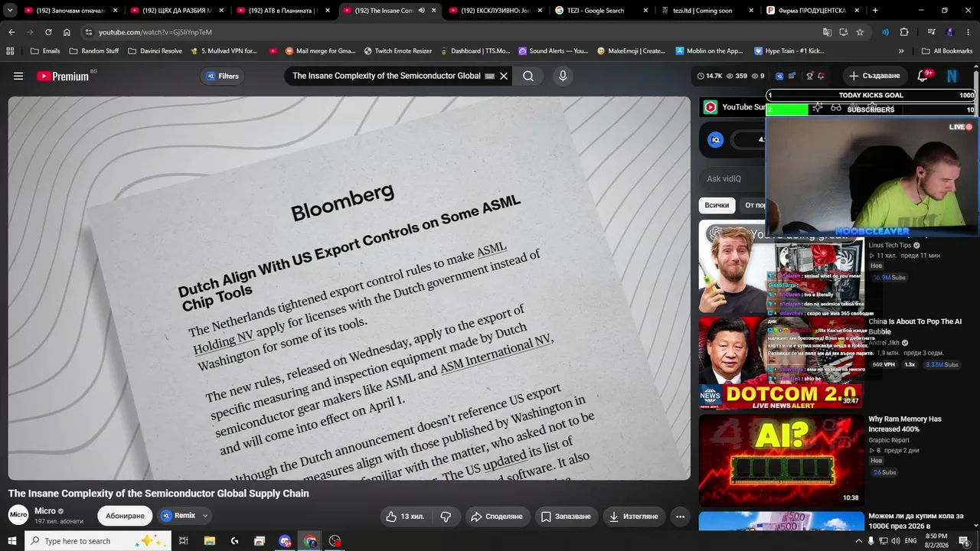Open the Micro channel name link
Screen dimensions: 980x551
(45, 510)
